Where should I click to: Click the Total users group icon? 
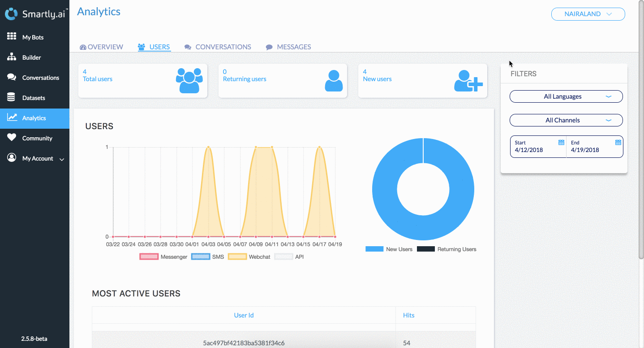tap(189, 81)
